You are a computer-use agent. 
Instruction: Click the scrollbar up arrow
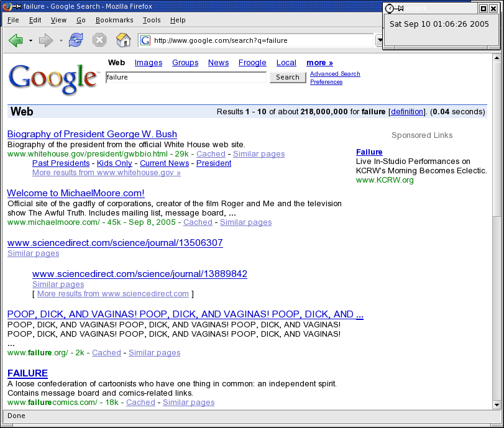497,58
